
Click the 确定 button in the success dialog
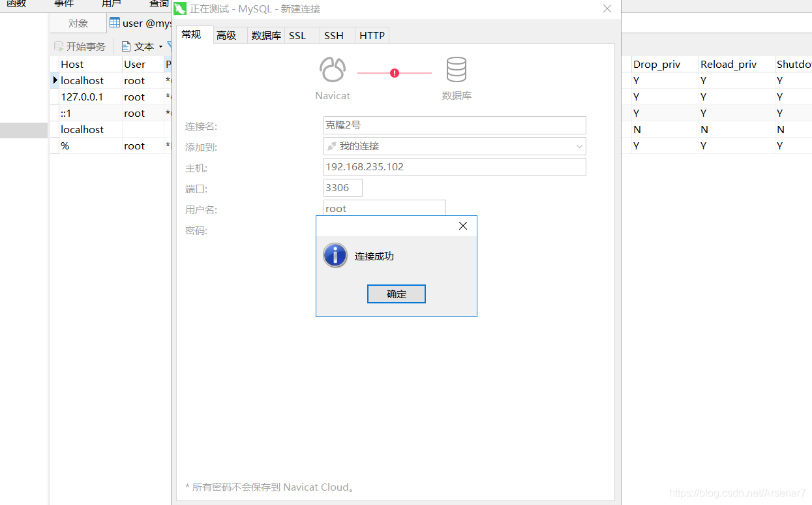397,294
